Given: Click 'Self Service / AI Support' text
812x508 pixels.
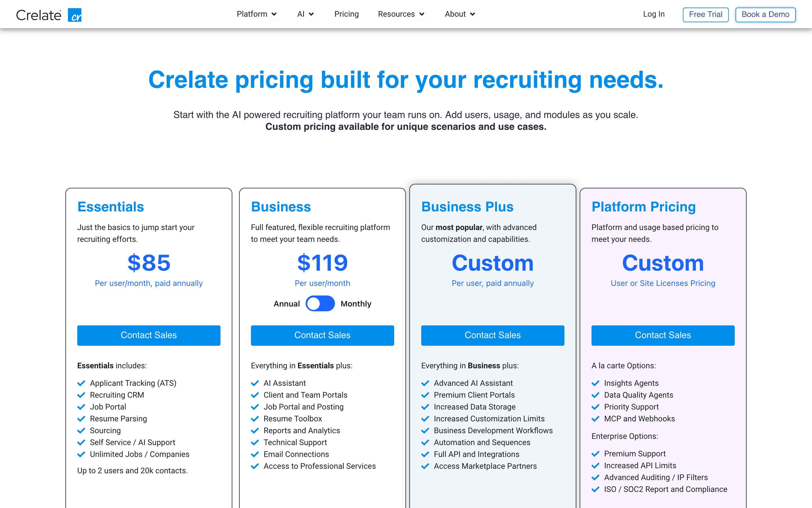Looking at the screenshot, I should click(x=133, y=443).
